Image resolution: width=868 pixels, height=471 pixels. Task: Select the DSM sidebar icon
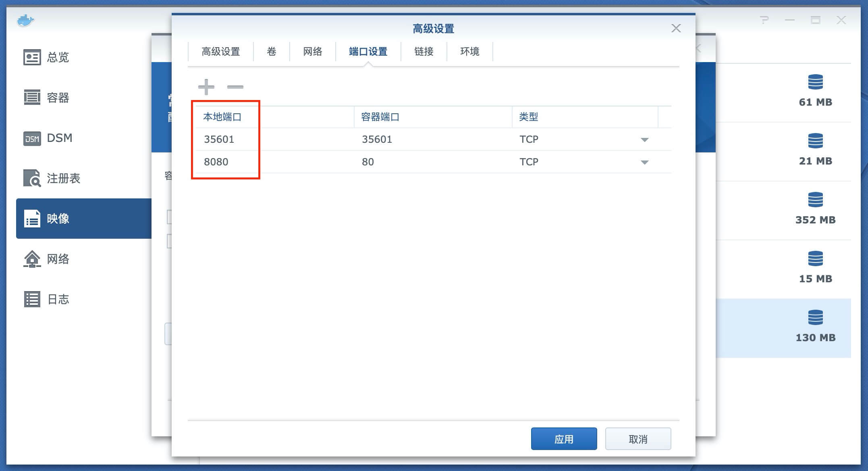32,138
